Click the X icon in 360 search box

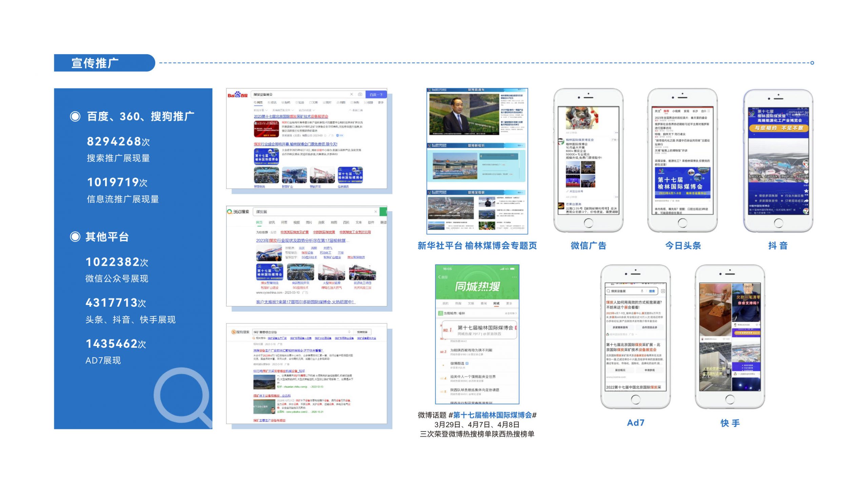(x=375, y=212)
